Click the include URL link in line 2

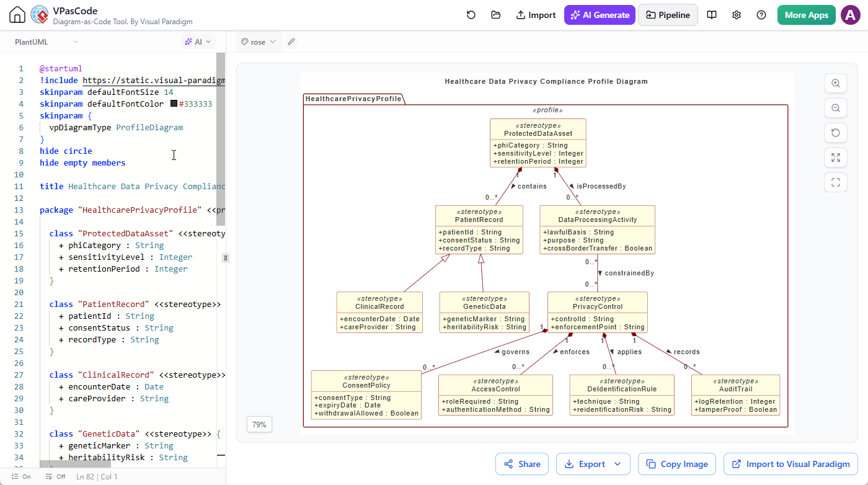154,81
